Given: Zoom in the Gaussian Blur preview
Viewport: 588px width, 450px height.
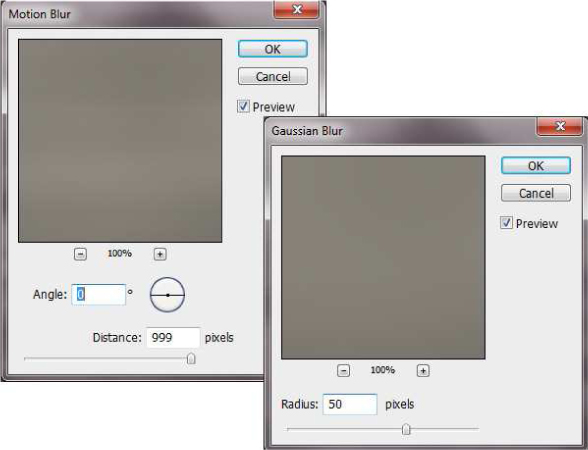Looking at the screenshot, I should tap(423, 371).
